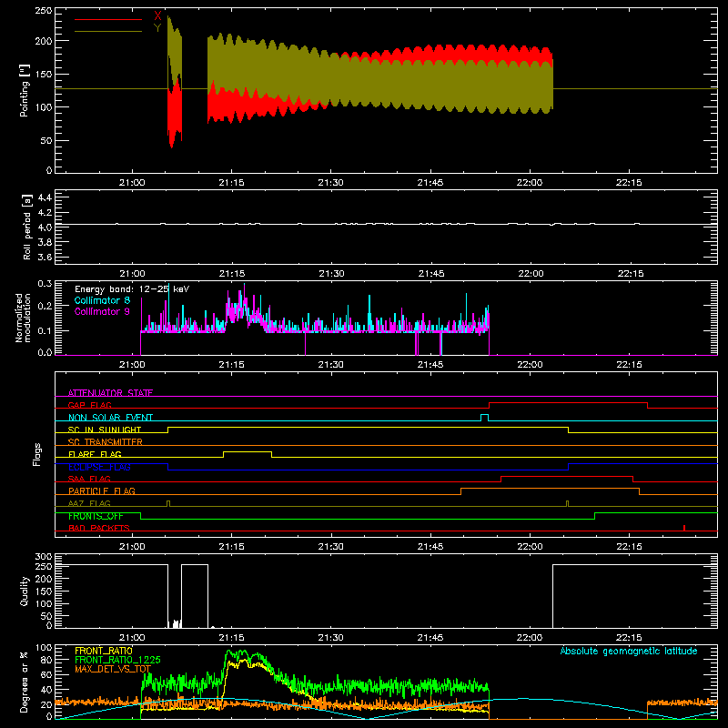Click 21:15 under the Pointing plot
728x728 pixels.
231,183
